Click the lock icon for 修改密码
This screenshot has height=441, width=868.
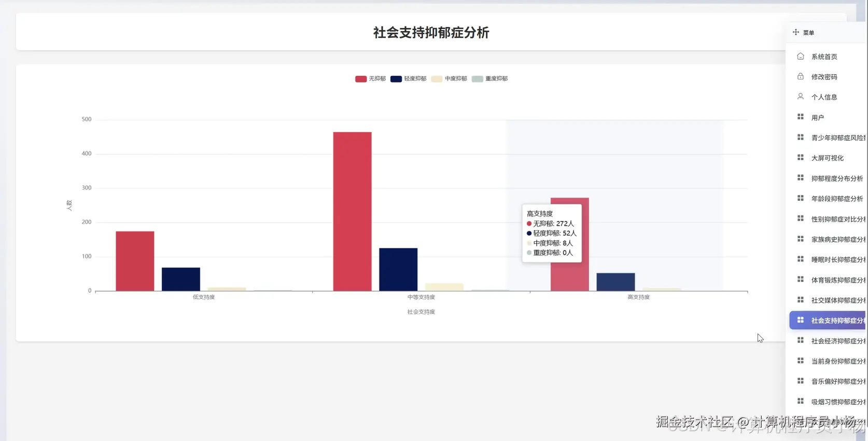coord(801,76)
